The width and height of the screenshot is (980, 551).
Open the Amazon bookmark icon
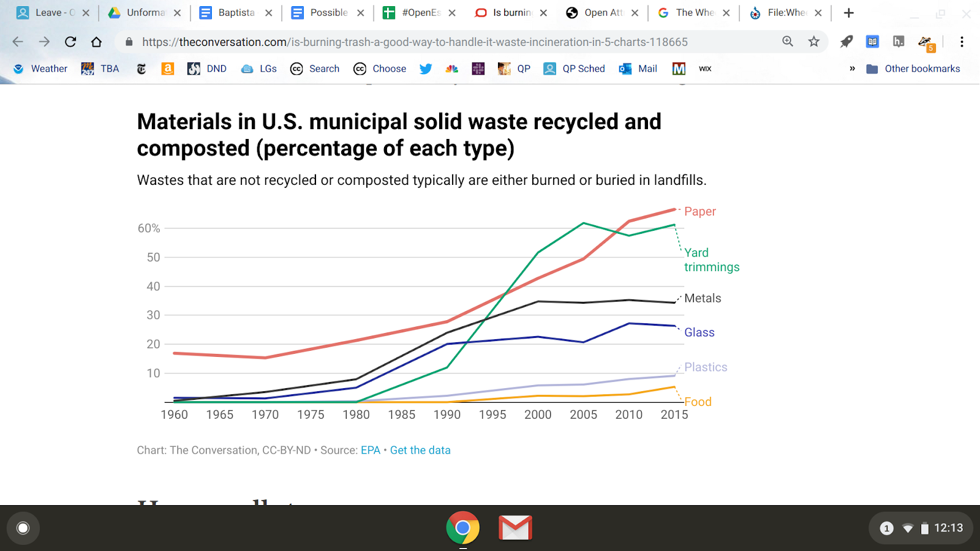click(167, 69)
